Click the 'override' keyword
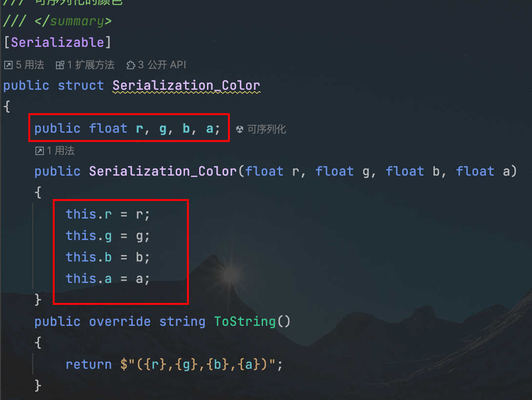The image size is (532, 400). 120,321
